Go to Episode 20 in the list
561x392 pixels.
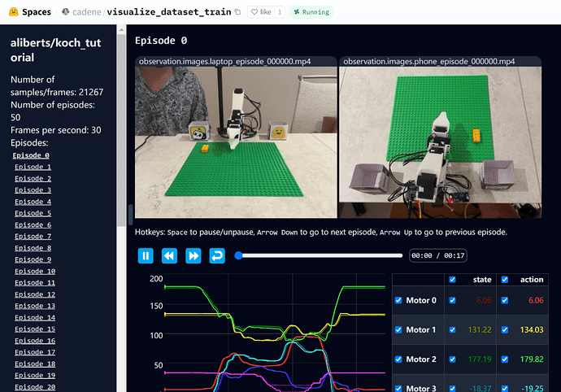(35, 387)
